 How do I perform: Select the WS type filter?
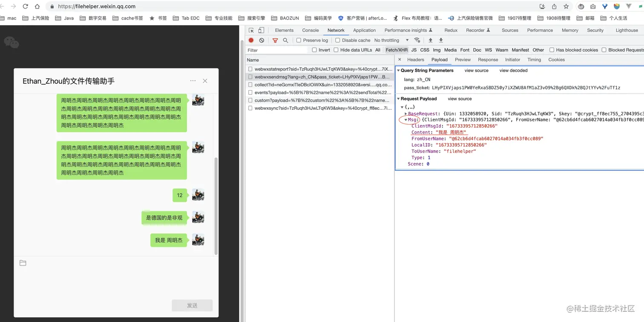488,50
